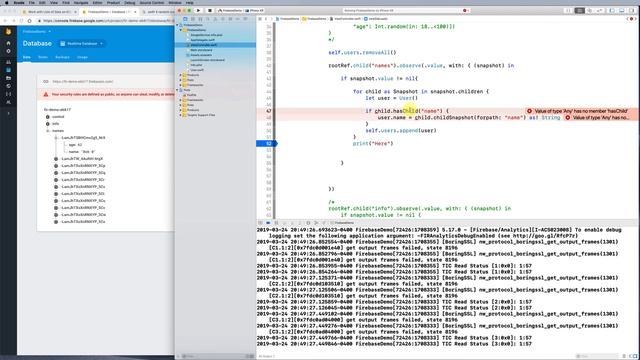Image resolution: width=640 pixels, height=360 pixels.
Task: Open the Apple menu
Action: click(7, 2)
